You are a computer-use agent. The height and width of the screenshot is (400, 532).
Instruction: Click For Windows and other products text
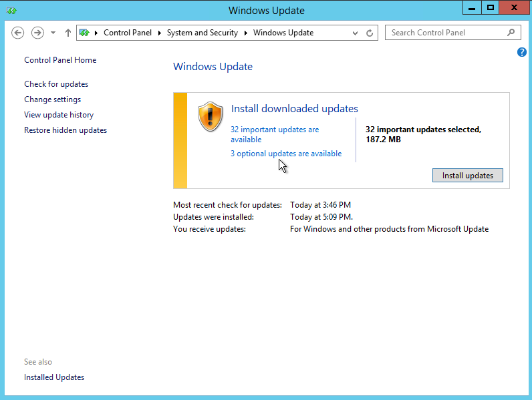click(389, 229)
